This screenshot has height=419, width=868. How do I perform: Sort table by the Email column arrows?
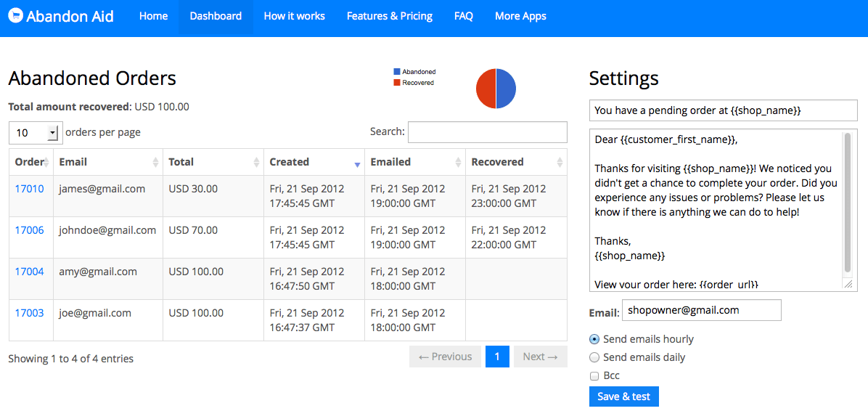pos(155,163)
